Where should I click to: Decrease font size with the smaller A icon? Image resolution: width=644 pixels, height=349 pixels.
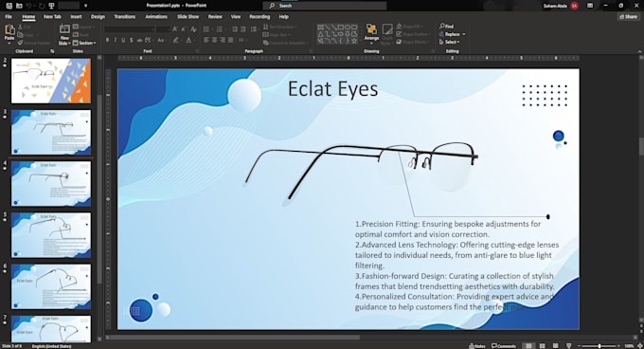tap(183, 29)
